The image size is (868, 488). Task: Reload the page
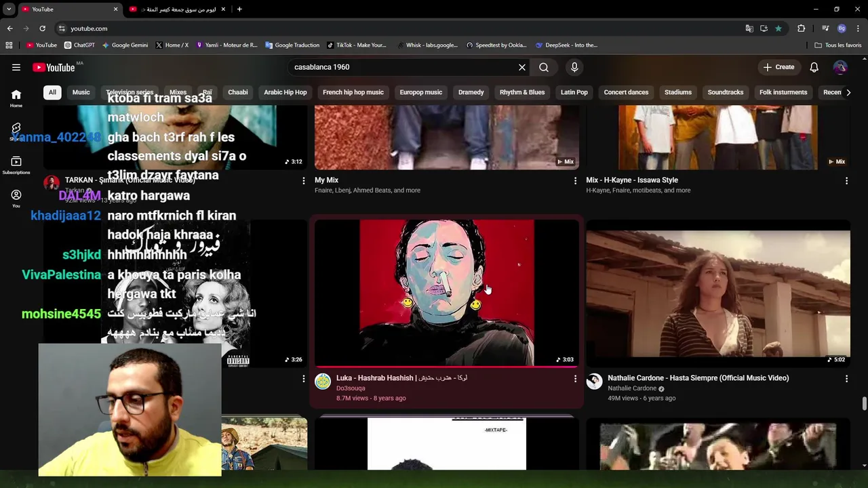42,28
